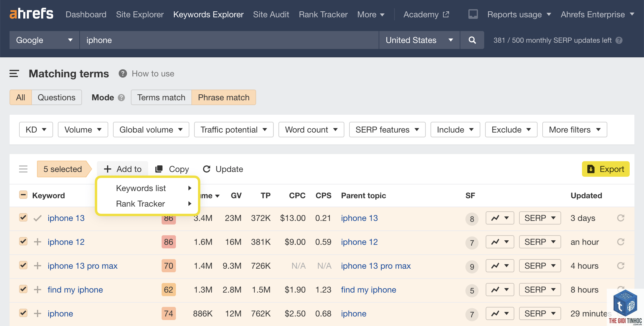This screenshot has width=644, height=326.
Task: Click the checkmark icon next to iphone 13
Action: pyautogui.click(x=38, y=218)
